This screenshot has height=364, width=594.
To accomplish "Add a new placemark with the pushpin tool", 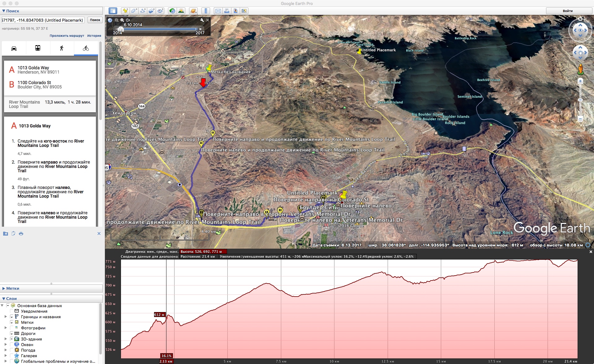I will [125, 11].
